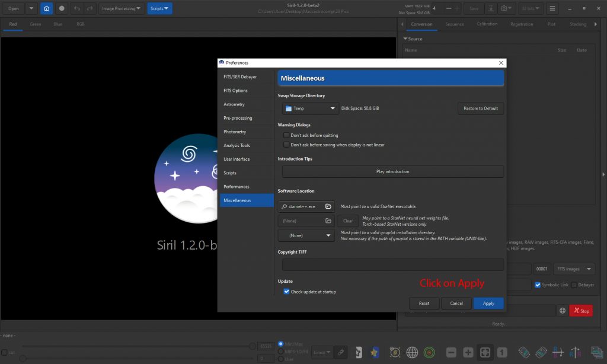Select the MIPS-LO/HI radio button
This screenshot has width=607, height=364.
click(280, 352)
